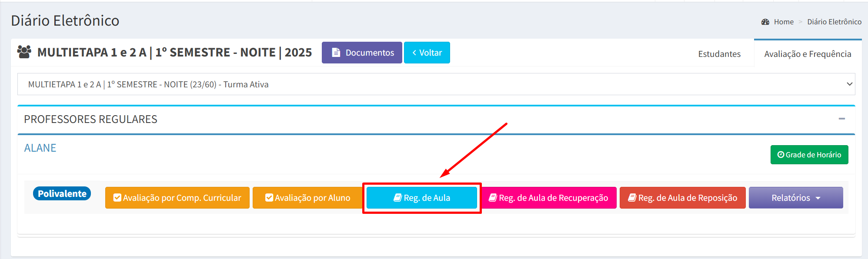This screenshot has width=868, height=259.
Task: Open the MULTIETAPA class selector dropdown
Action: point(436,84)
